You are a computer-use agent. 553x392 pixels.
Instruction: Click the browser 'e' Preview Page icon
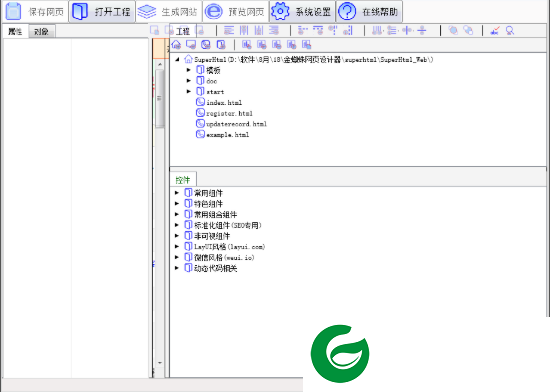[x=214, y=11]
